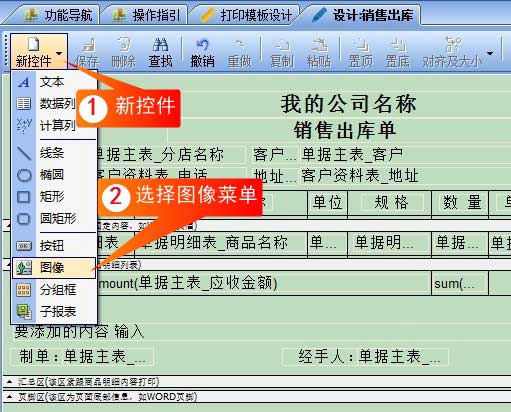Click the 地址... label

(x=275, y=176)
